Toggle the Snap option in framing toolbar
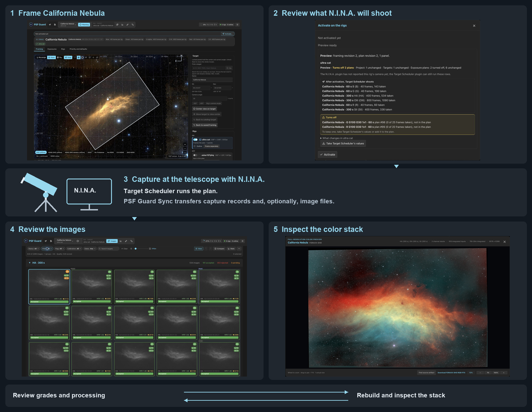The width and height of the screenshot is (532, 412). coord(68,57)
